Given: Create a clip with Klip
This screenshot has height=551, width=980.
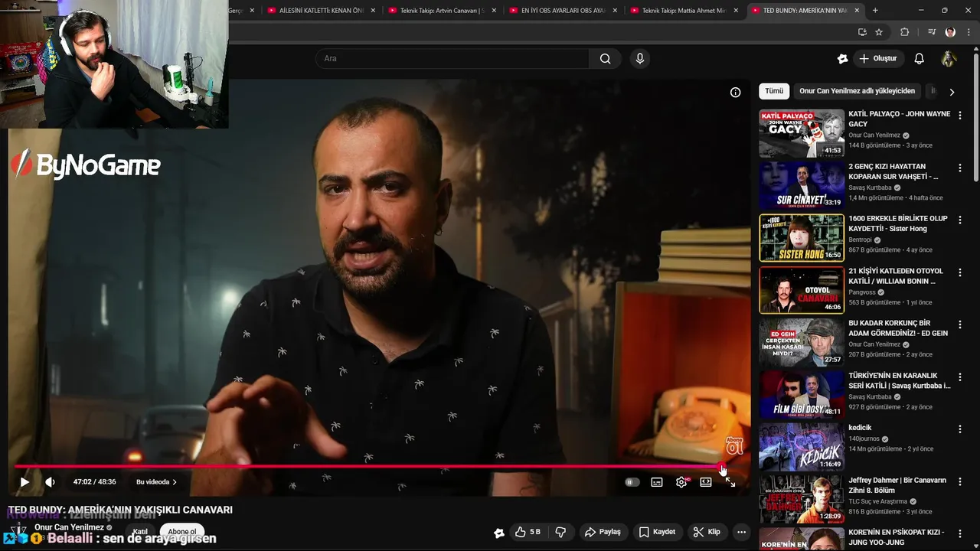Looking at the screenshot, I should click(707, 532).
